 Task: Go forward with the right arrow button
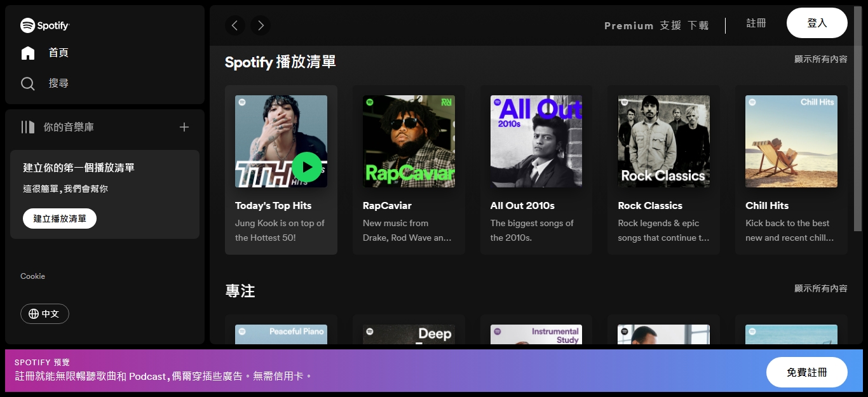pos(261,25)
